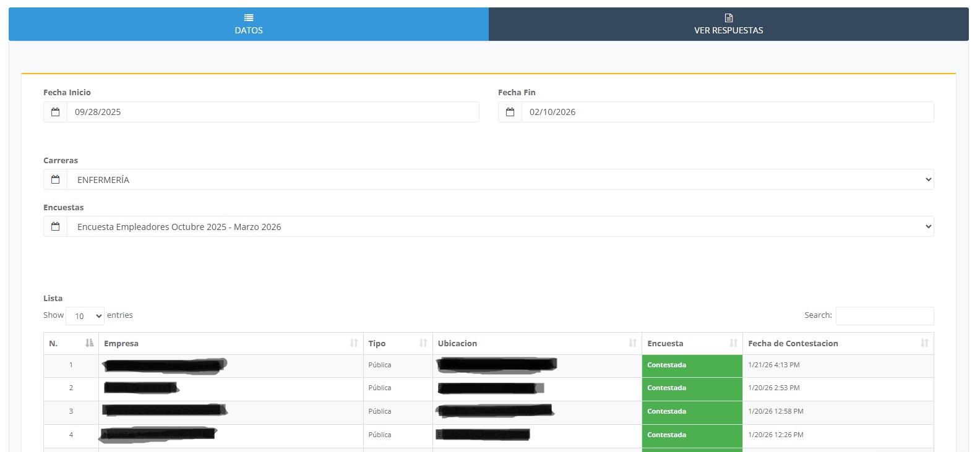
Task: Click row number 4 cell
Action: pyautogui.click(x=71, y=435)
